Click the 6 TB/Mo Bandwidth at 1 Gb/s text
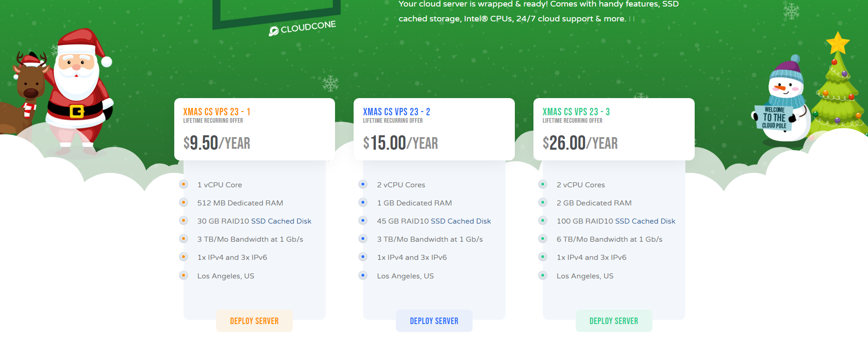Image resolution: width=868 pixels, height=351 pixels. 610,239
